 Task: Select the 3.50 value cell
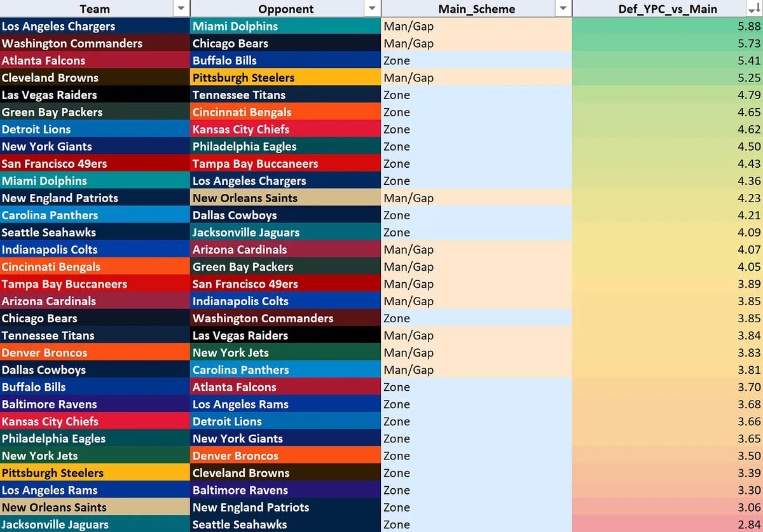pos(668,456)
